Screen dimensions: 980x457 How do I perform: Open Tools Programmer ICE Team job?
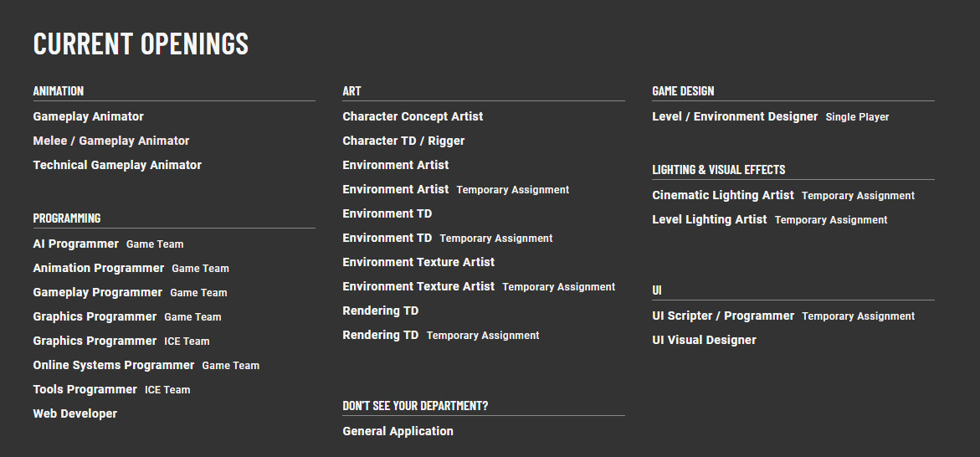pos(112,390)
